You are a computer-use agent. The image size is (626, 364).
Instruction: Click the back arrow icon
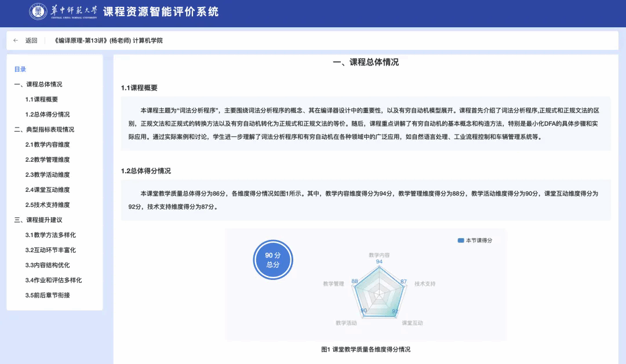tap(16, 41)
